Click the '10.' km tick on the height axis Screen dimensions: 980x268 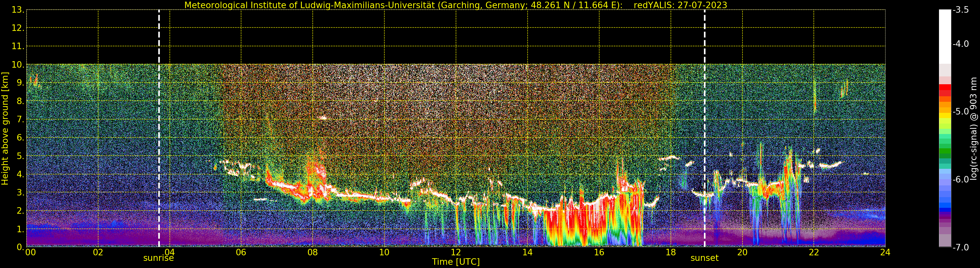pyautogui.click(x=18, y=65)
